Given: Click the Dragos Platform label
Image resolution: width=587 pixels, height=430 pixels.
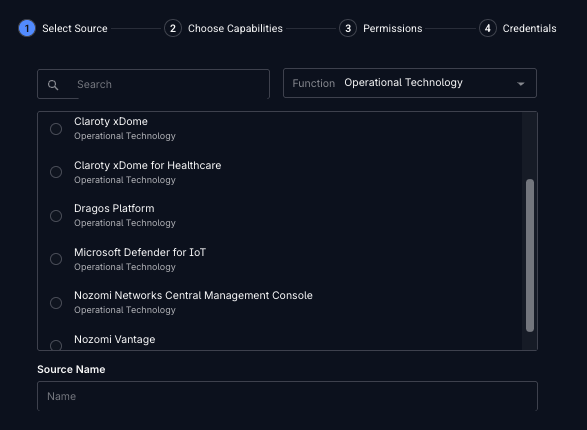Looking at the screenshot, I should [114, 208].
